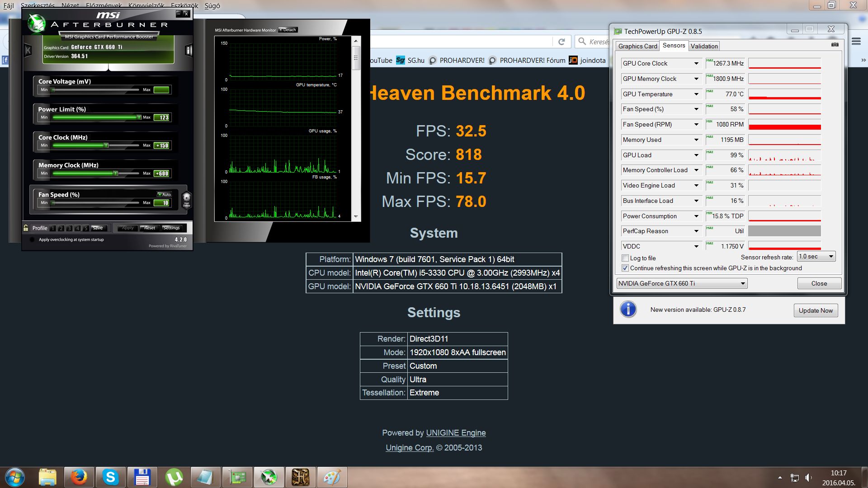Select Afterburner profile slot 5

tap(85, 228)
